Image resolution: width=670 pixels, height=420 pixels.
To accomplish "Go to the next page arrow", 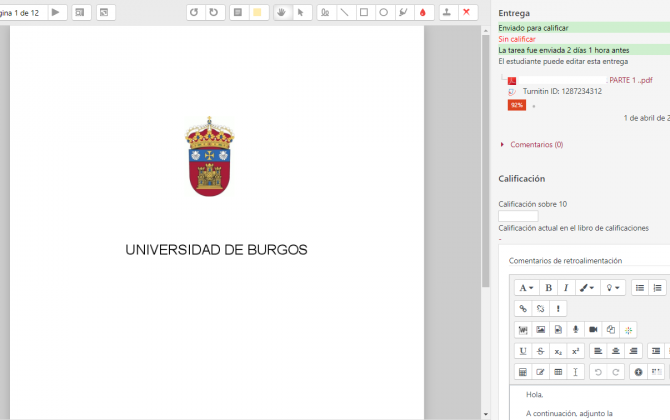I will (56, 12).
